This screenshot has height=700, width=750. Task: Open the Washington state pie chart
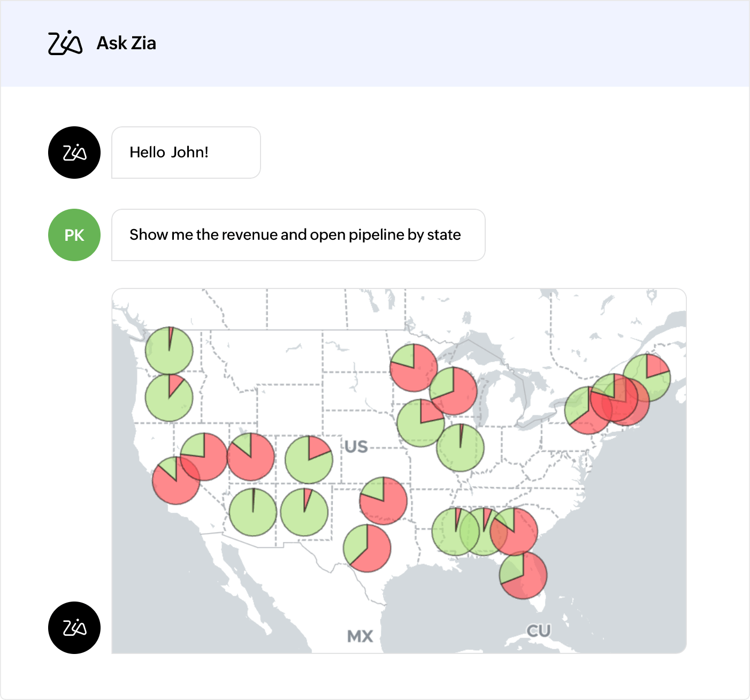[169, 351]
